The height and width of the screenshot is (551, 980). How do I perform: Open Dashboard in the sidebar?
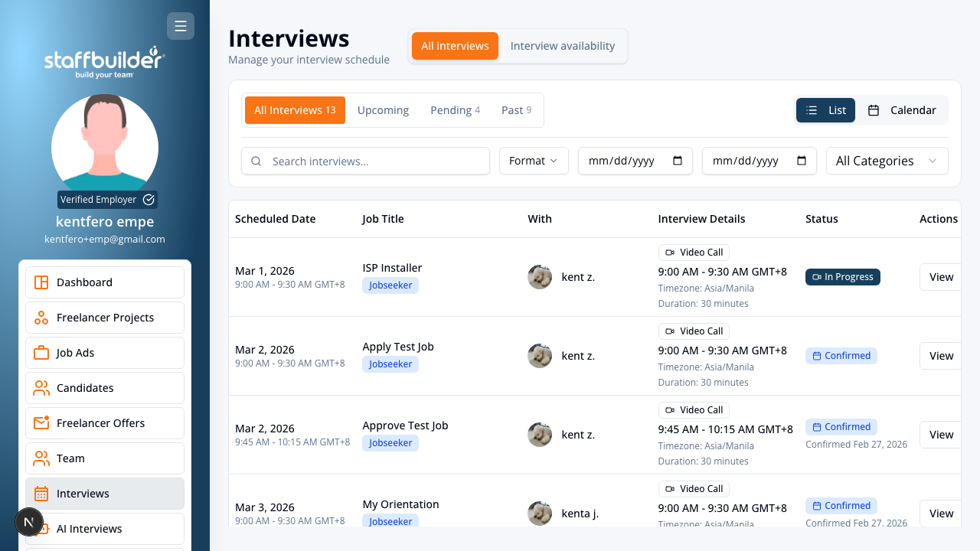click(x=105, y=282)
